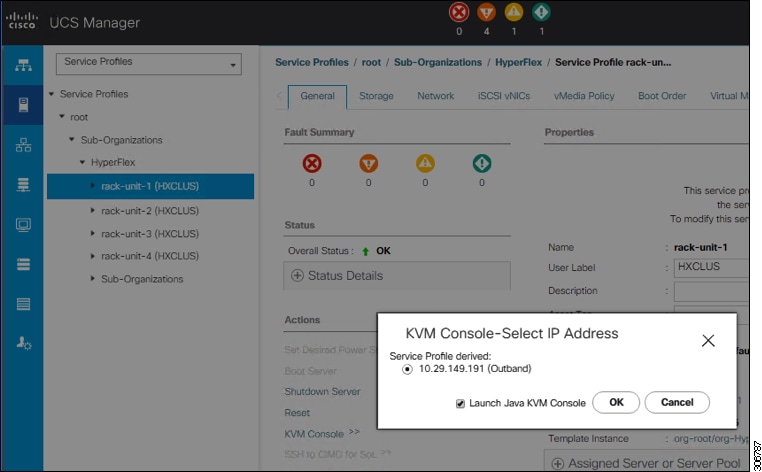Click the warning teal icon in Fault Summary
762x472 pixels.
(x=482, y=163)
